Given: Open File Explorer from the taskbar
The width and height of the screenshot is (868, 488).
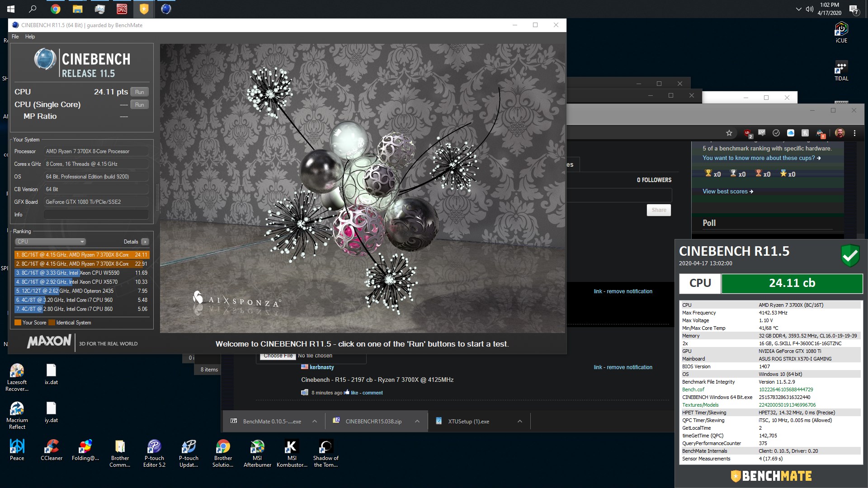Looking at the screenshot, I should point(78,9).
